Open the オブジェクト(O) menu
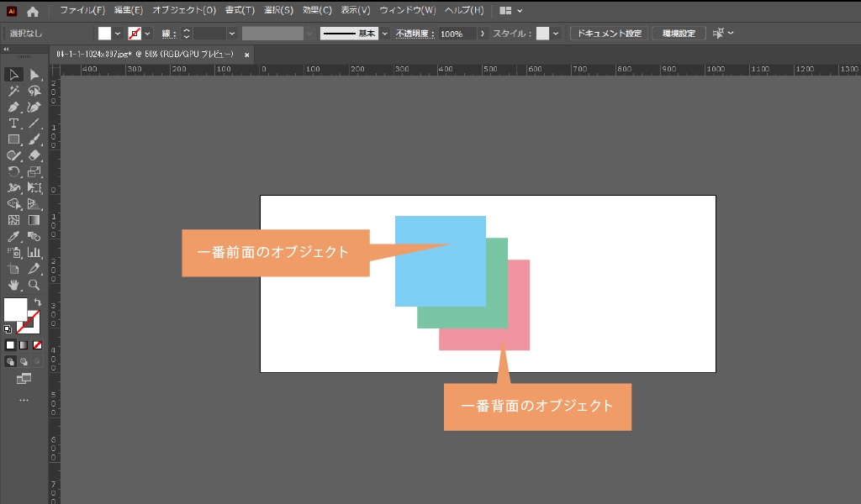Screen dimensions: 861x504 pos(183,11)
